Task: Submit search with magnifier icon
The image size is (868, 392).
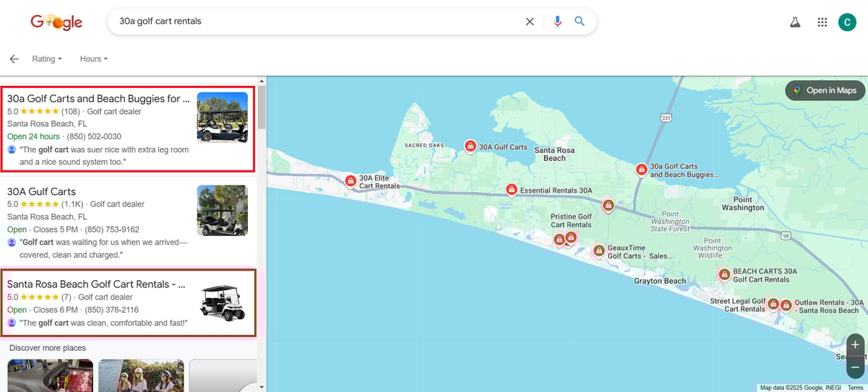Action: (x=580, y=22)
